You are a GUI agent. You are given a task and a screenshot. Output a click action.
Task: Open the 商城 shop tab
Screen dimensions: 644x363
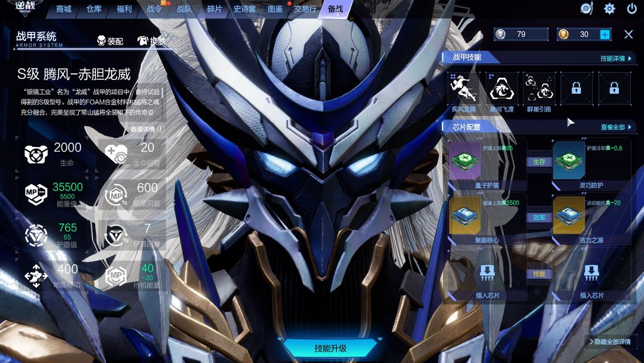click(64, 8)
